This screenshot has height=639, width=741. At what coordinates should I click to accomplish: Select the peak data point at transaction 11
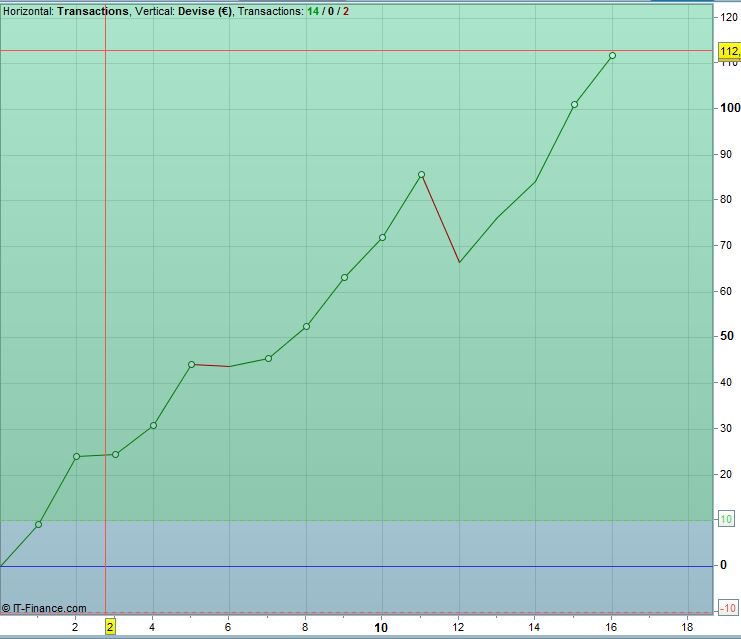click(422, 174)
